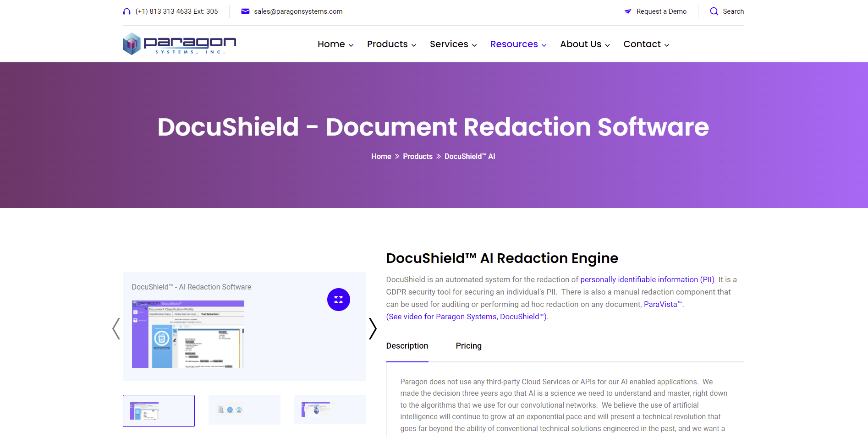Click the left carousel arrow
The width and height of the screenshot is (868, 437).
tap(115, 328)
